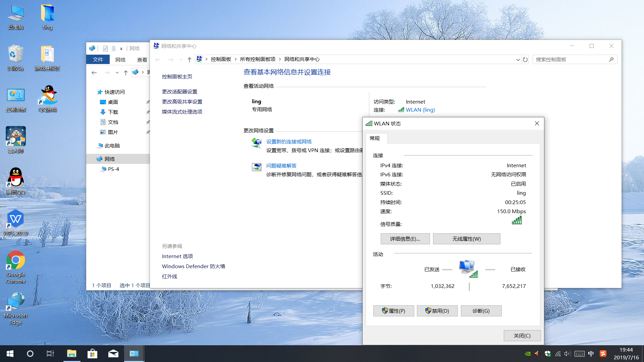644x362 pixels.
Task: Switch to the 查看 ribbon tab
Action: tap(142, 59)
